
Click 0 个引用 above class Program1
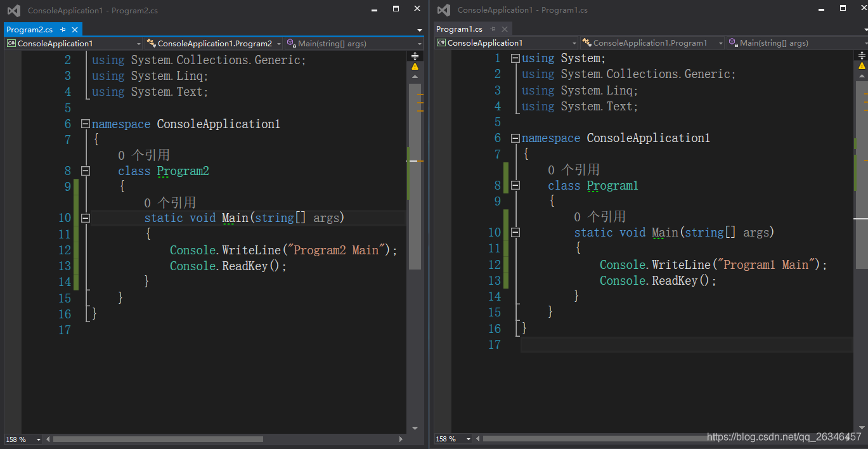point(574,170)
